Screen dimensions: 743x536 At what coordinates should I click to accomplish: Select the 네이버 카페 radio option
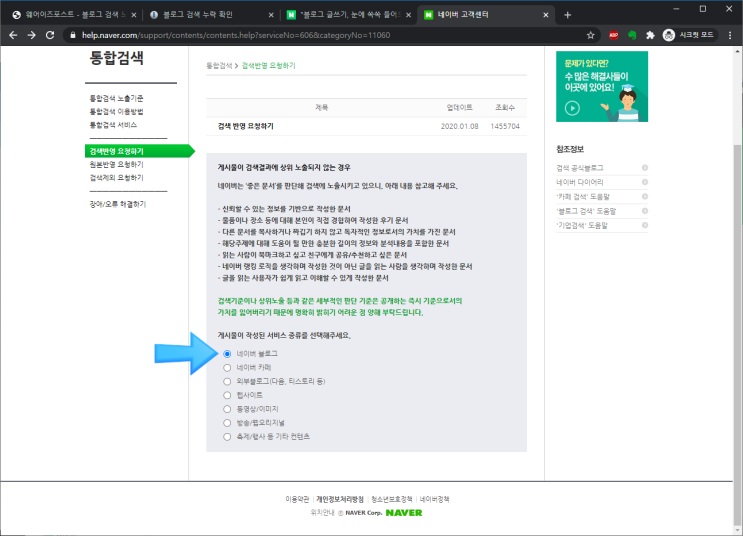pos(227,368)
